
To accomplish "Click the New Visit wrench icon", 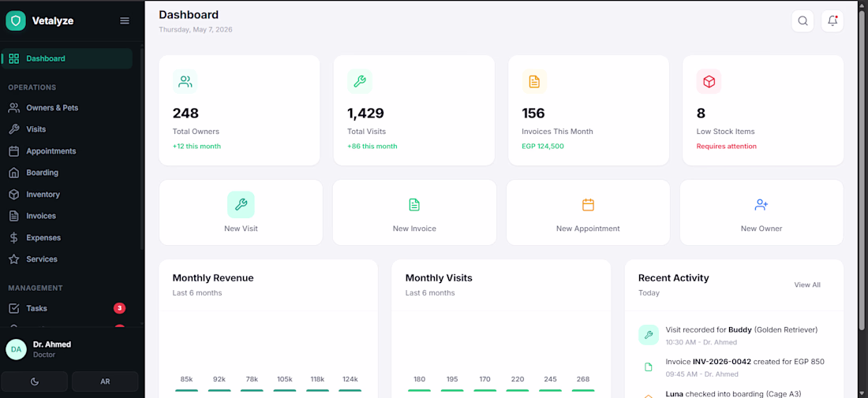I will click(241, 205).
